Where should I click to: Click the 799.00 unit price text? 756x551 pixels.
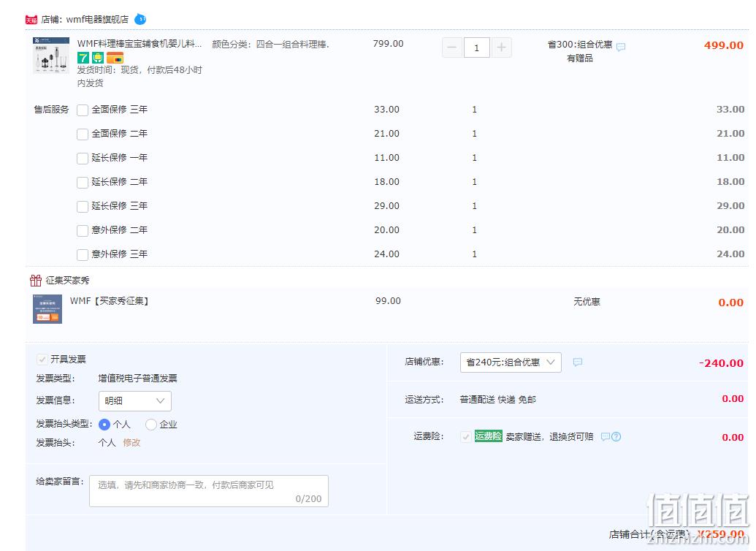tap(388, 43)
